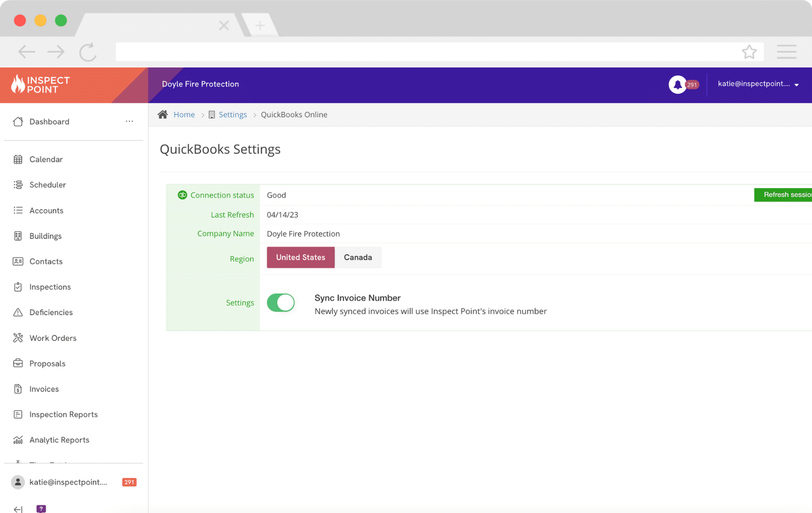Open Accounts from the sidebar

[x=46, y=210]
